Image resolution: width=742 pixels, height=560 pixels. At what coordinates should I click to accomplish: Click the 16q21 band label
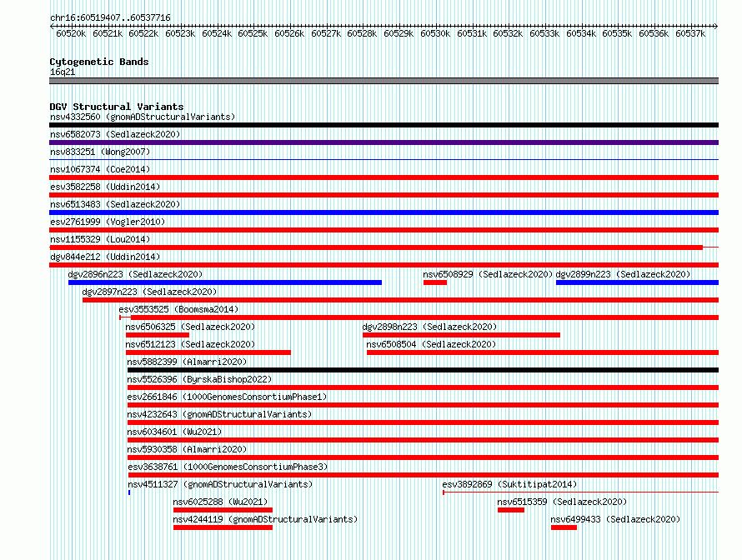pyautogui.click(x=63, y=72)
